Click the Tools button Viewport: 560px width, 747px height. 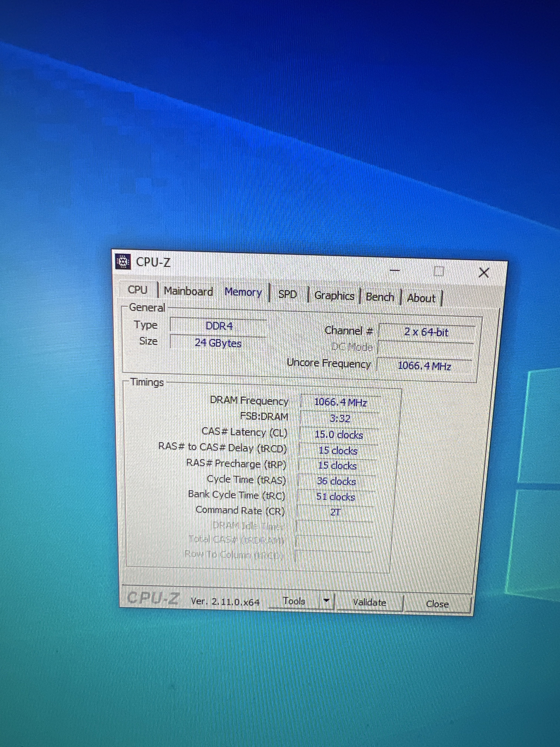tap(294, 601)
